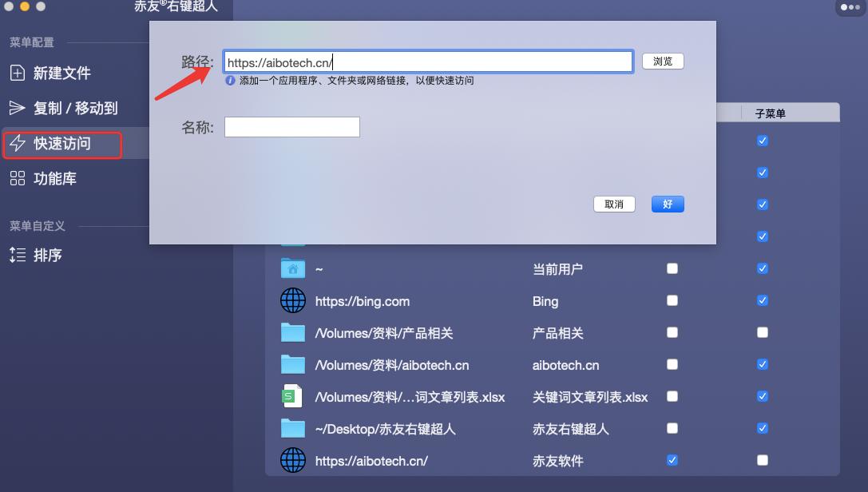Click the spreadsheet icon for 关键词文章列表.xlsx

[x=293, y=396]
